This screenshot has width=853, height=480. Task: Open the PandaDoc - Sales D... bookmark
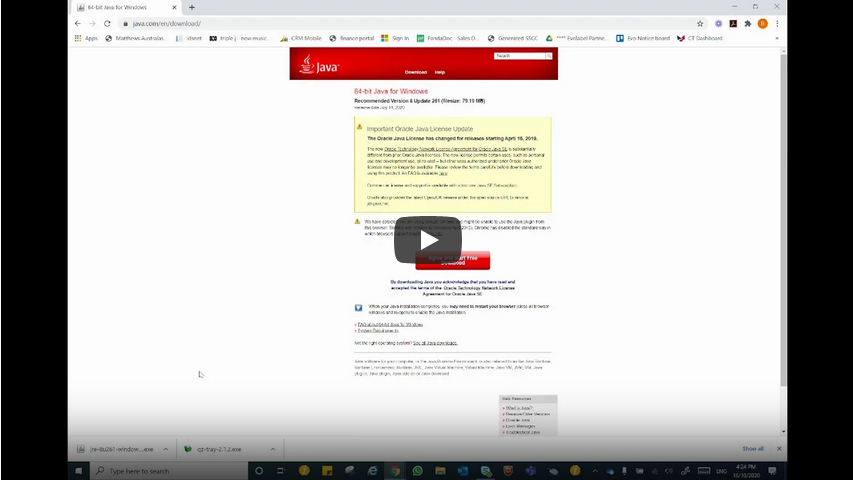[x=448, y=38]
